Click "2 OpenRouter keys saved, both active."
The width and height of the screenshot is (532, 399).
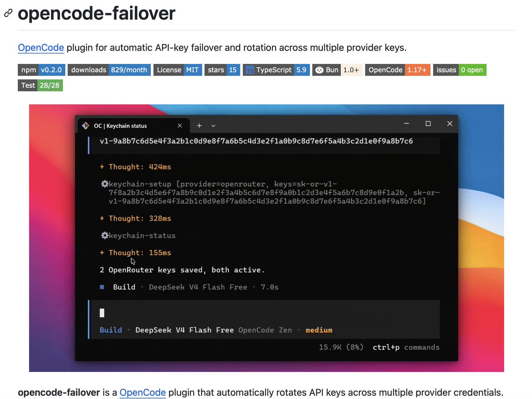(x=182, y=270)
